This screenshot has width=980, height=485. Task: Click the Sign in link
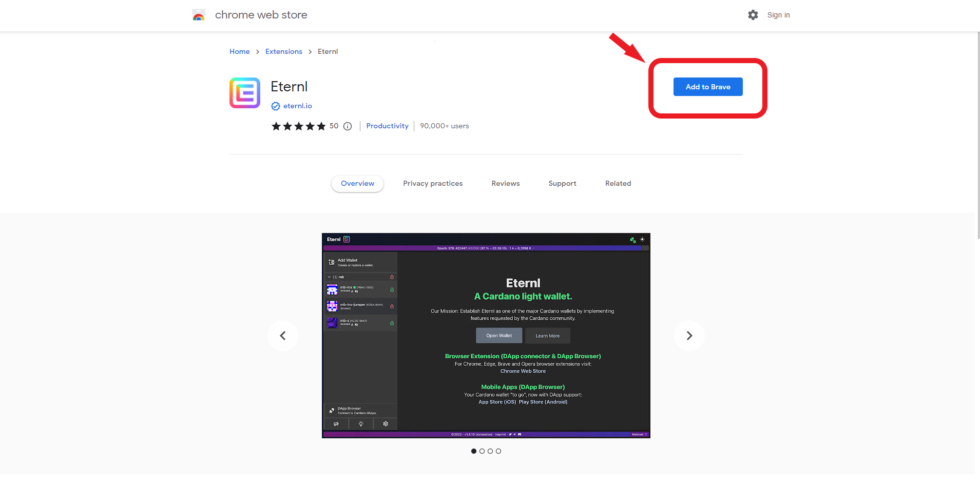coord(778,15)
